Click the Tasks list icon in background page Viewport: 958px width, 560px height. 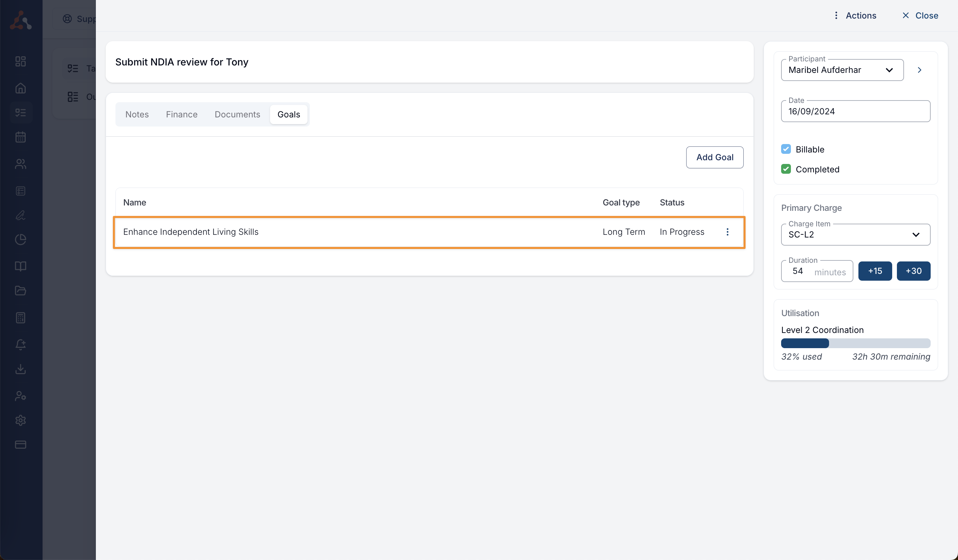(73, 68)
